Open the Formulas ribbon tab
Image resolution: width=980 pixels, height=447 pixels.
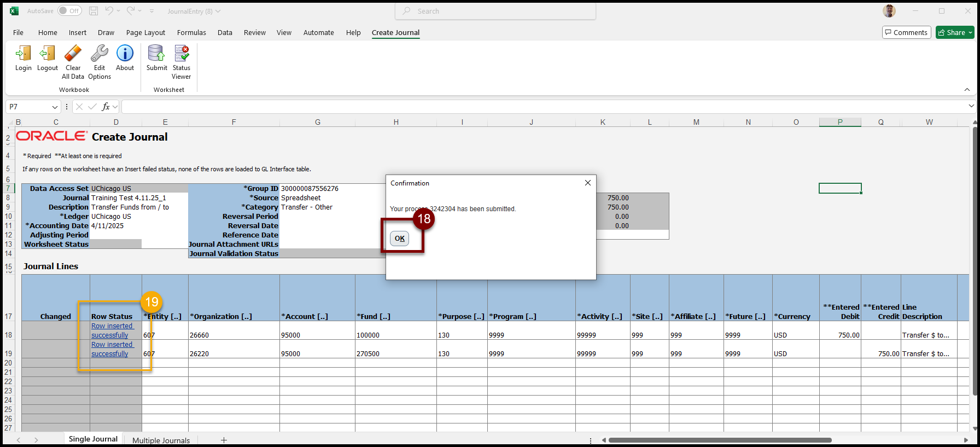click(x=191, y=33)
